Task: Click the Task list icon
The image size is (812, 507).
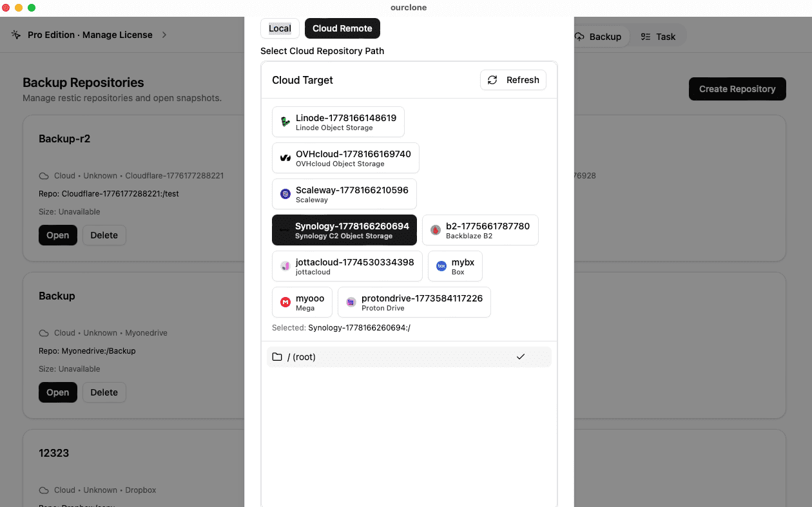Action: (645, 37)
